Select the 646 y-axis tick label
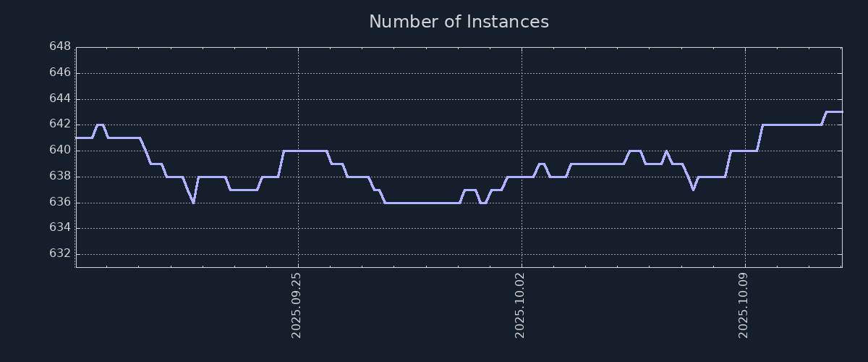 59,73
